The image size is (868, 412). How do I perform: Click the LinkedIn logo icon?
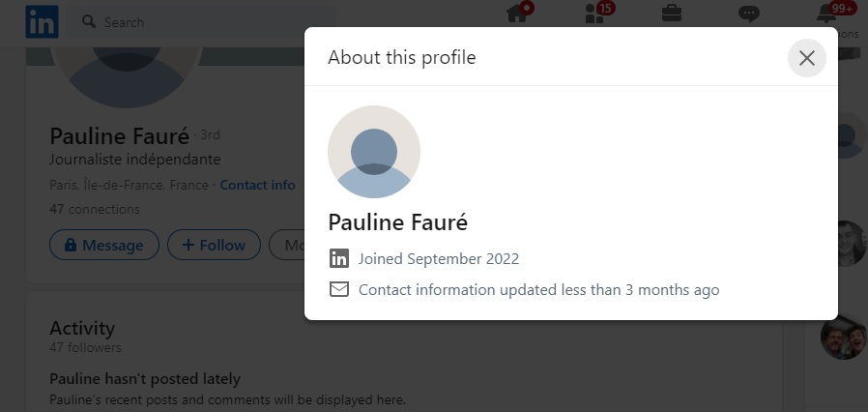click(43, 21)
